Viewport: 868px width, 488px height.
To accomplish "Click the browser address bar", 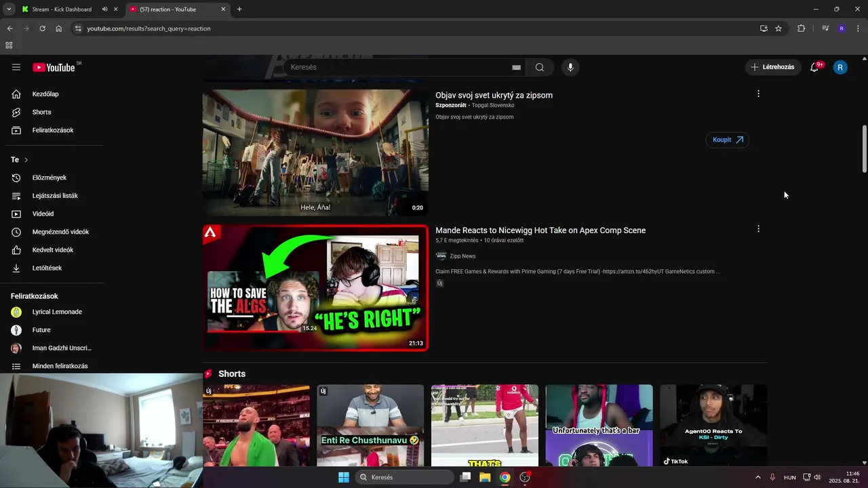I will pyautogui.click(x=414, y=28).
